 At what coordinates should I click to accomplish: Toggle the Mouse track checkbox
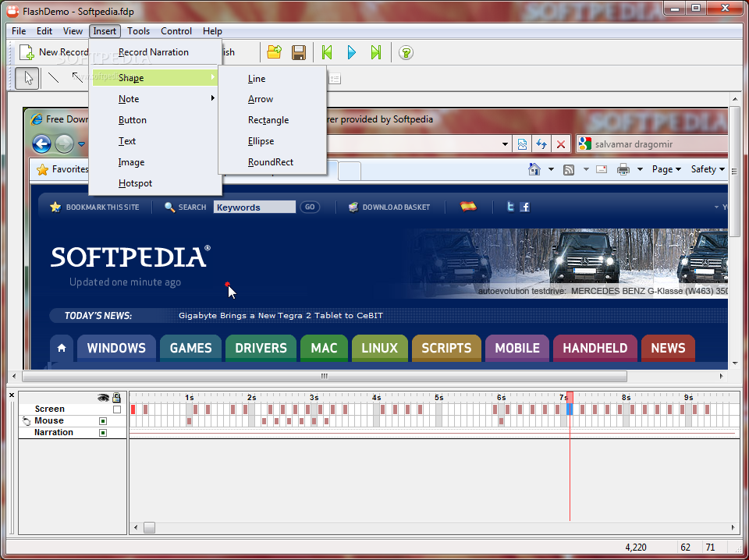(x=103, y=421)
